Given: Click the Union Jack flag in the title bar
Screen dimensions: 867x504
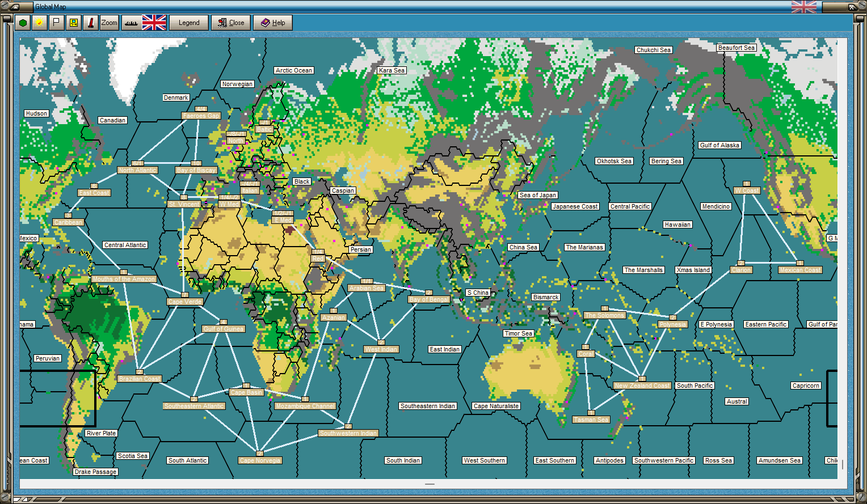Looking at the screenshot, I should 804,7.
